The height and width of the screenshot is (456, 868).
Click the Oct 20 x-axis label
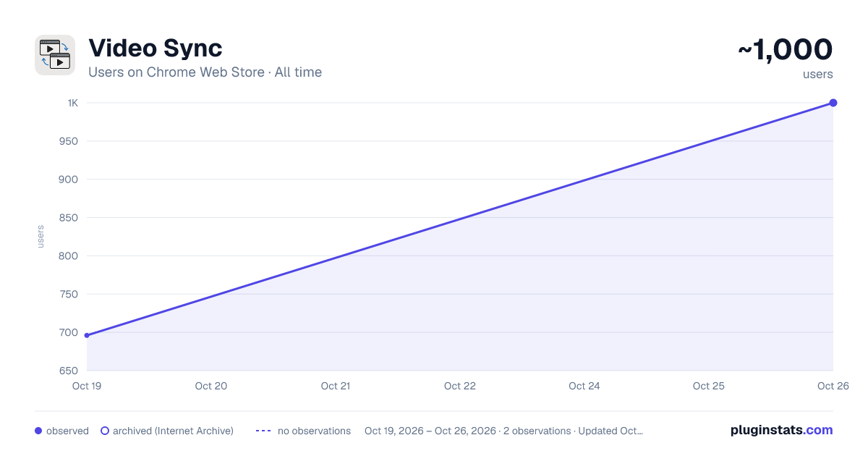click(211, 386)
